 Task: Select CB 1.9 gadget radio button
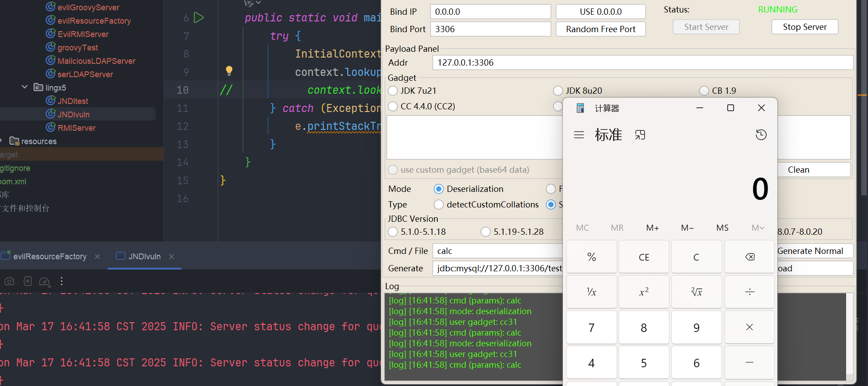pos(704,91)
